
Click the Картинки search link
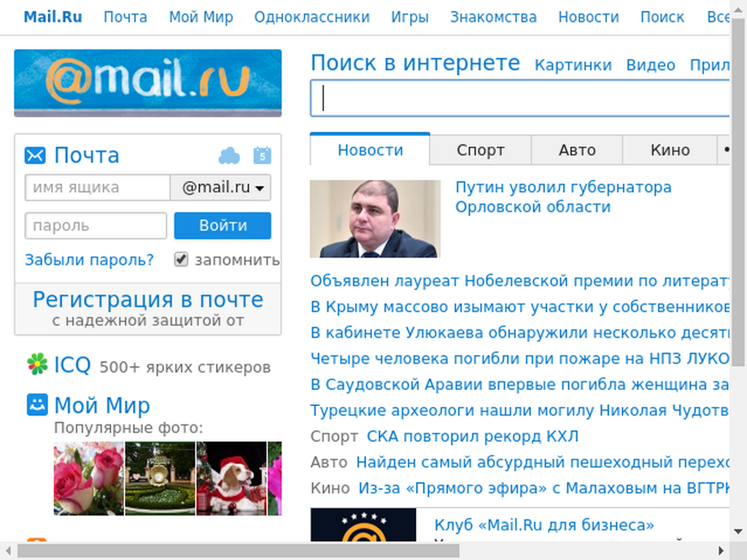pos(573,65)
